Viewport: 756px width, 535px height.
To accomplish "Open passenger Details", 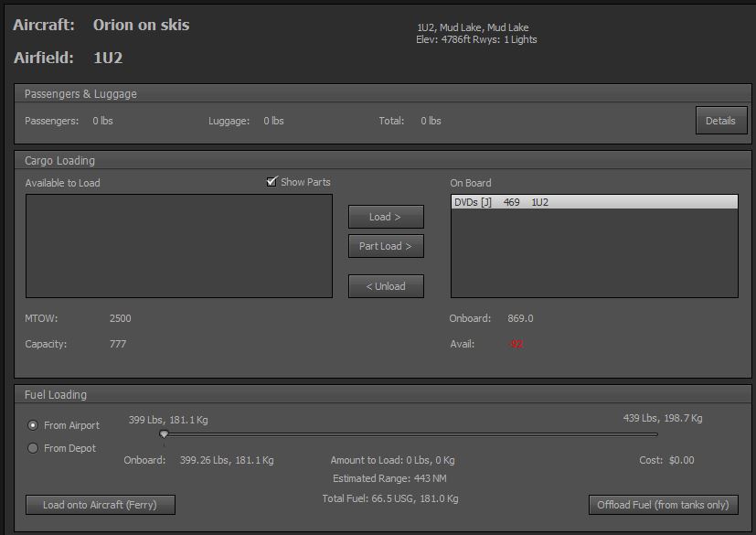I will [x=720, y=121].
